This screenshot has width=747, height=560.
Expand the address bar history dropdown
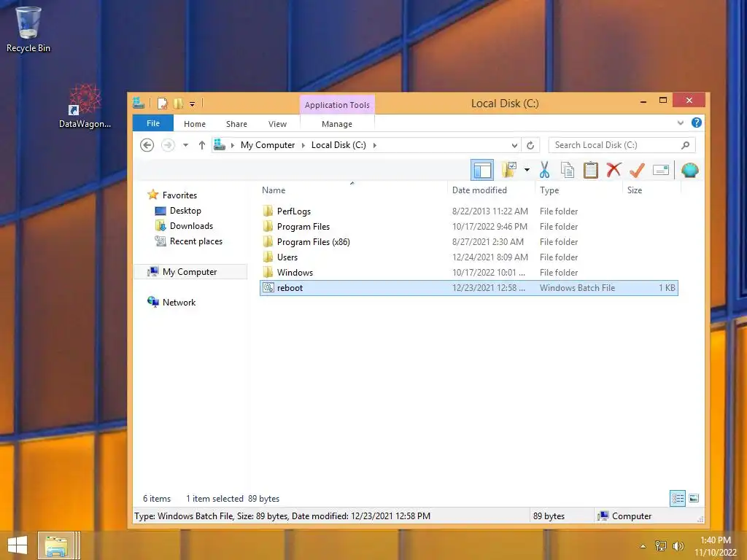click(x=514, y=145)
